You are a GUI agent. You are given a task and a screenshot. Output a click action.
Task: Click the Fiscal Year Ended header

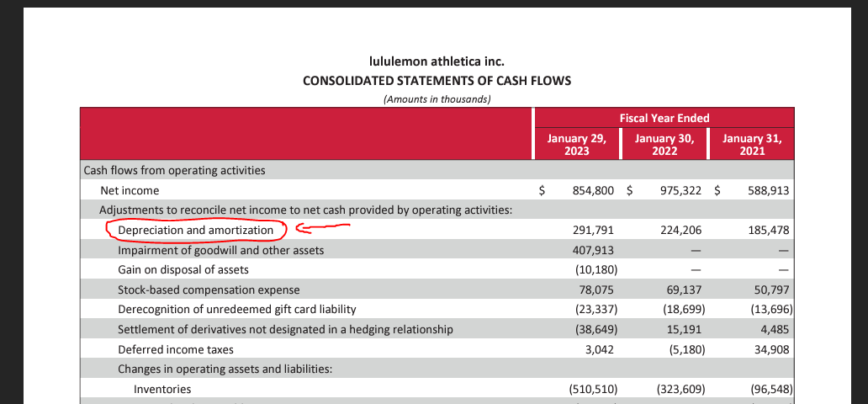(664, 118)
